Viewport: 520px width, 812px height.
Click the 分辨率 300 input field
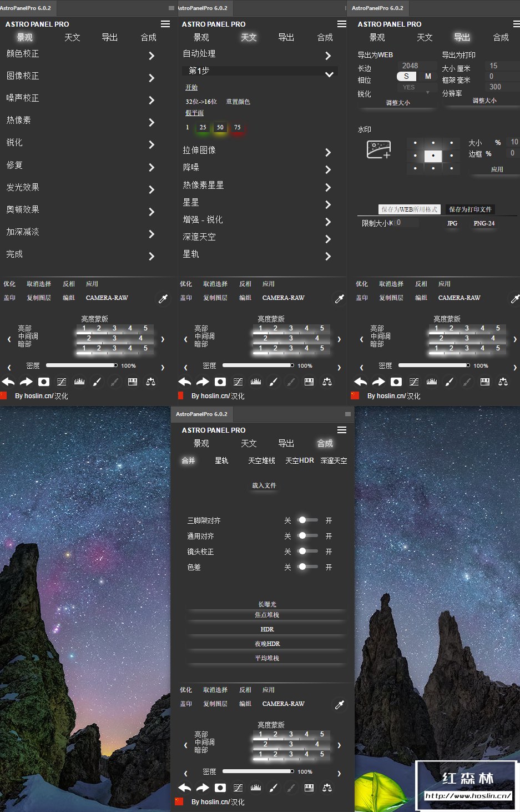point(503,87)
